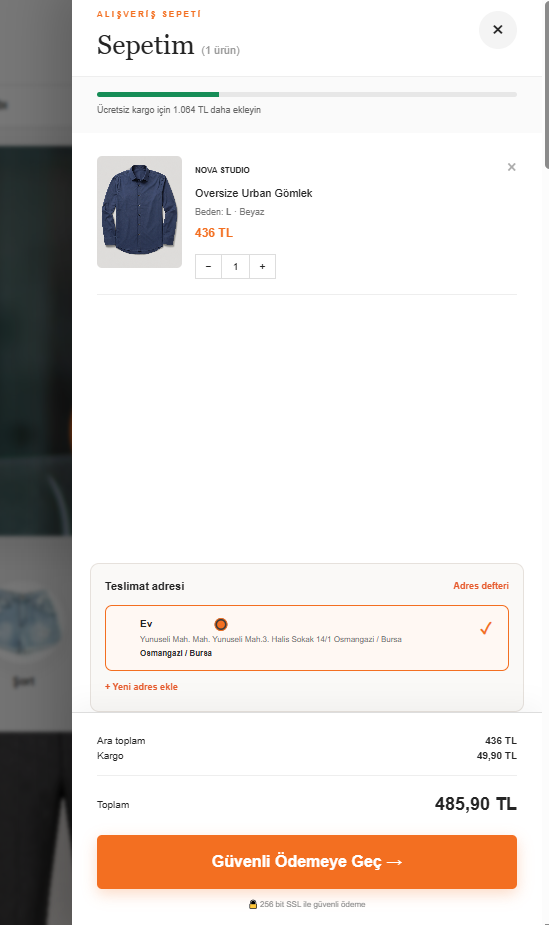Click the free shipping progress bar
The width and height of the screenshot is (549, 925).
pyautogui.click(x=307, y=94)
